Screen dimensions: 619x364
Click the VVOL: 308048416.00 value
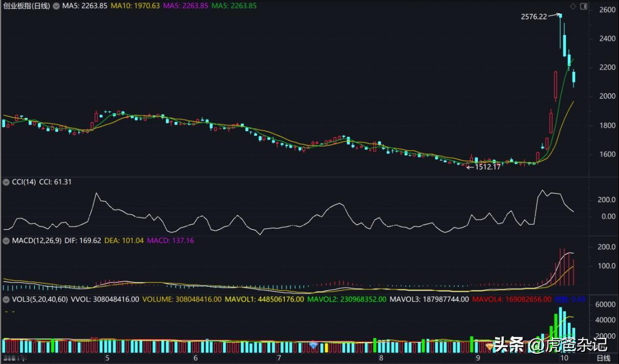tap(105, 299)
